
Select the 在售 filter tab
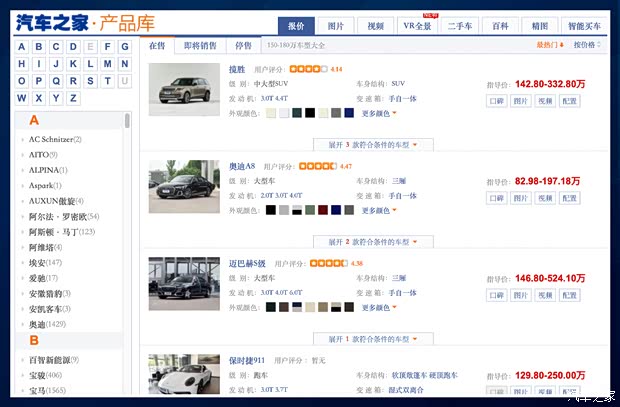click(157, 45)
